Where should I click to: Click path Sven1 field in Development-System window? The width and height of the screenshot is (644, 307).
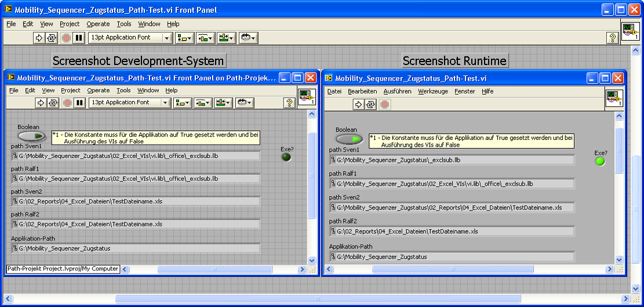click(136, 156)
